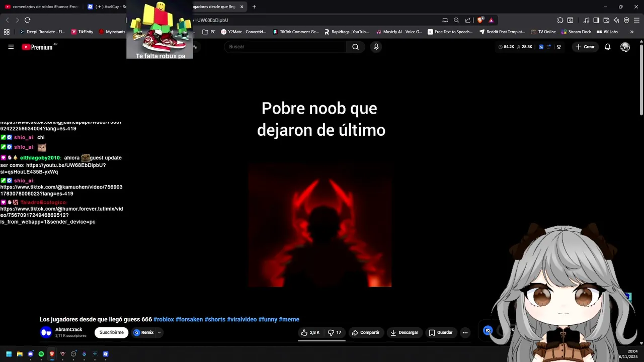Image resolution: width=644 pixels, height=362 pixels.
Task: Open the Myinstants bookmark
Action: (112, 32)
